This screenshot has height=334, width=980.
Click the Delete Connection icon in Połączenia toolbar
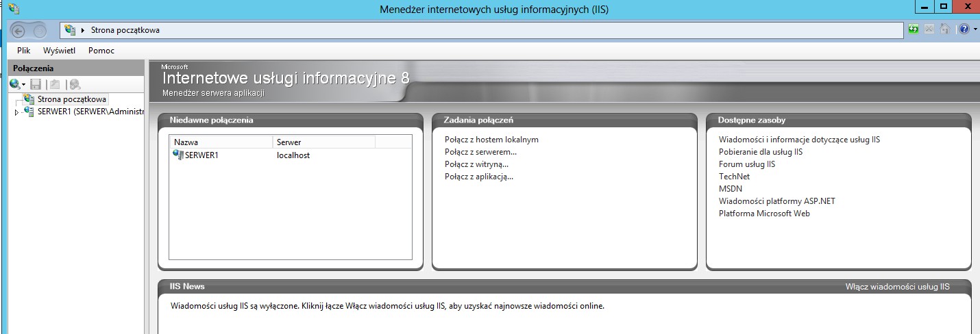(x=75, y=84)
